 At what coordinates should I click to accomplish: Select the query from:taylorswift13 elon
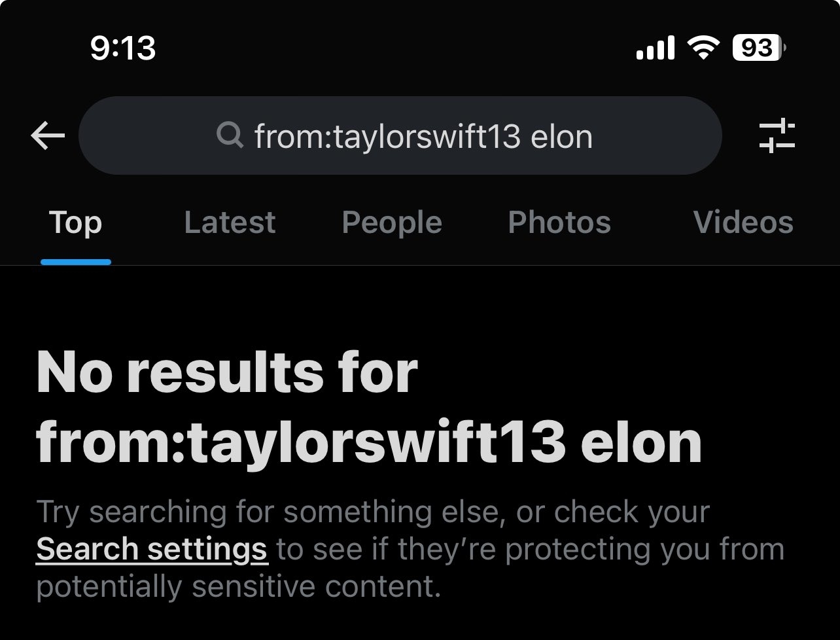424,136
